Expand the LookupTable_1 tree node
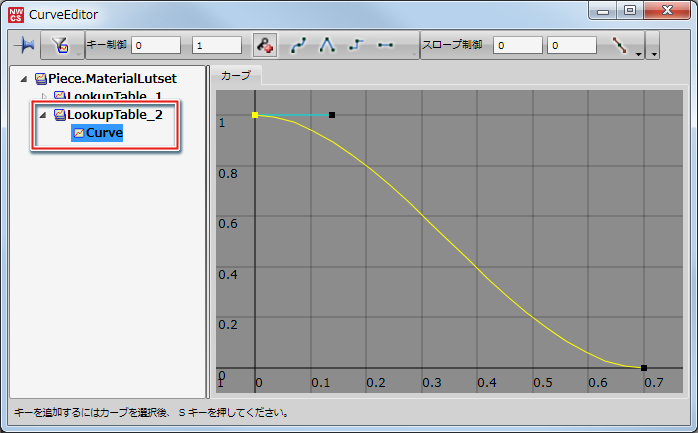The image size is (698, 433). [x=43, y=96]
